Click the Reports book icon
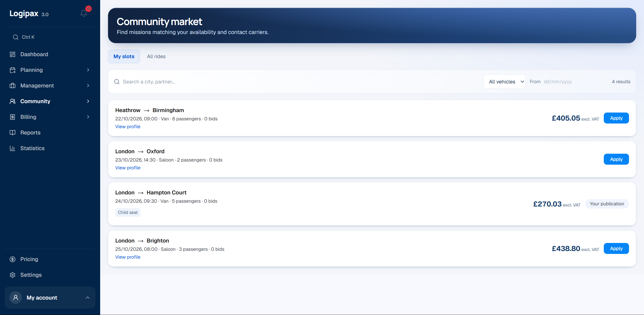Viewport: 644px width, 315px height. 13,133
